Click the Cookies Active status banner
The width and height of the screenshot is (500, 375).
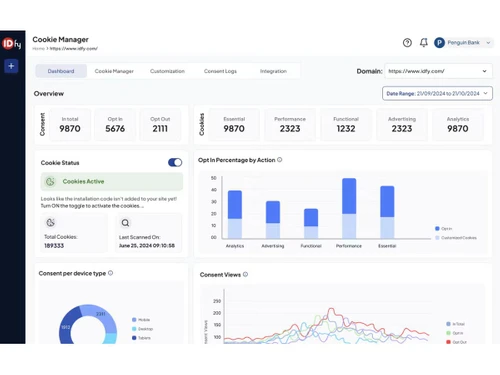click(x=112, y=181)
